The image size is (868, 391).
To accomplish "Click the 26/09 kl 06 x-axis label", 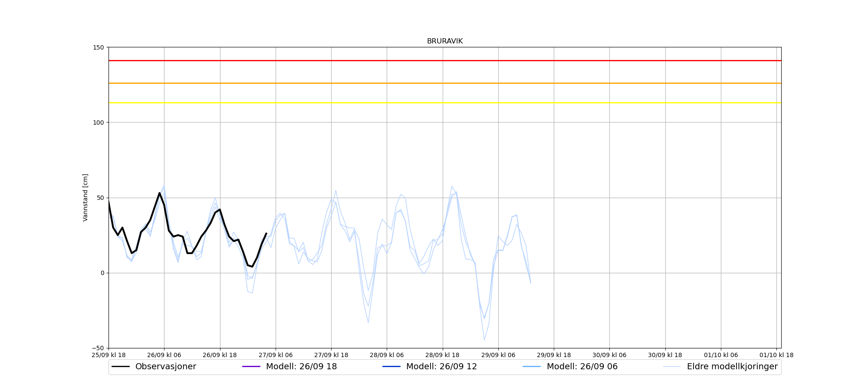I will (x=164, y=355).
